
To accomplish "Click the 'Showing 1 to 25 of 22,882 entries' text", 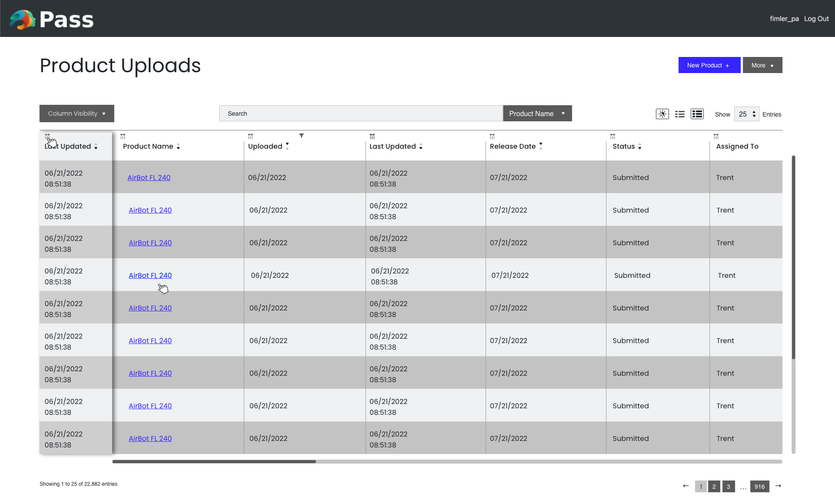I will point(78,484).
